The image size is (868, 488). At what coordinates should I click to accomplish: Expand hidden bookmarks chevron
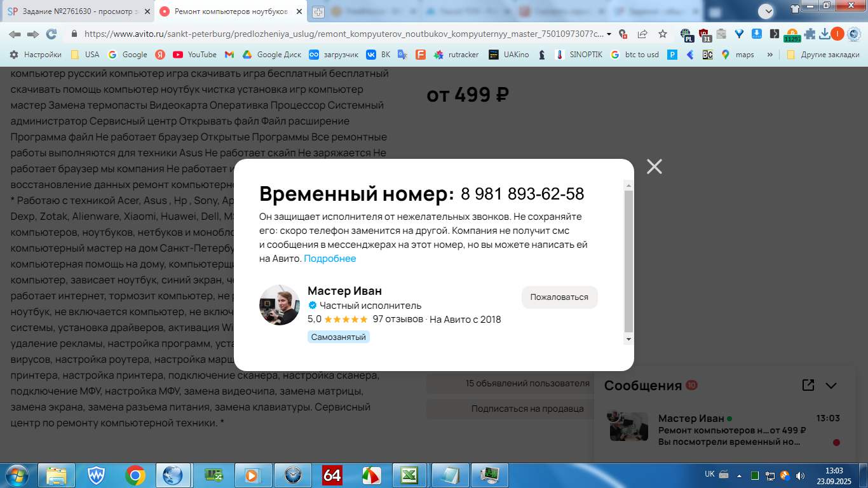click(x=770, y=55)
